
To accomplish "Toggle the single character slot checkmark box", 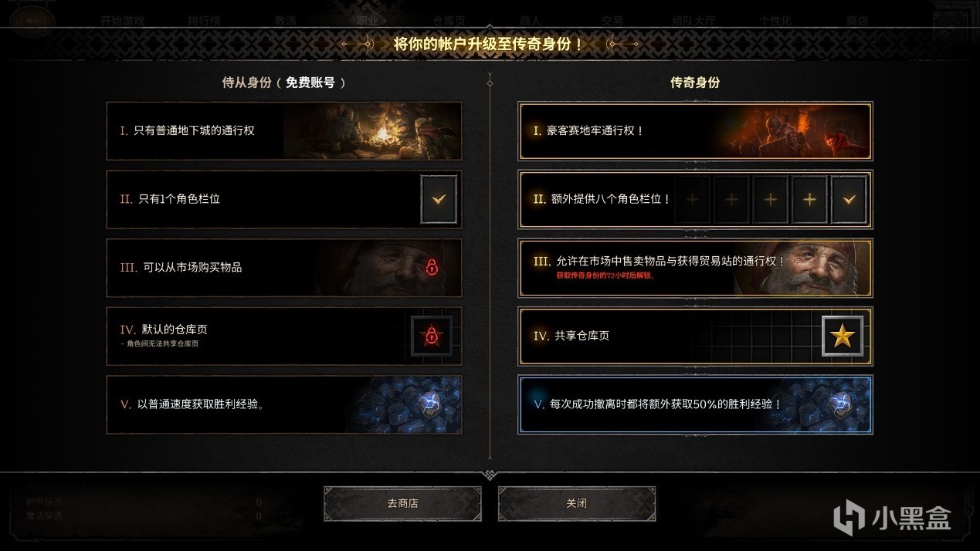I will click(439, 199).
